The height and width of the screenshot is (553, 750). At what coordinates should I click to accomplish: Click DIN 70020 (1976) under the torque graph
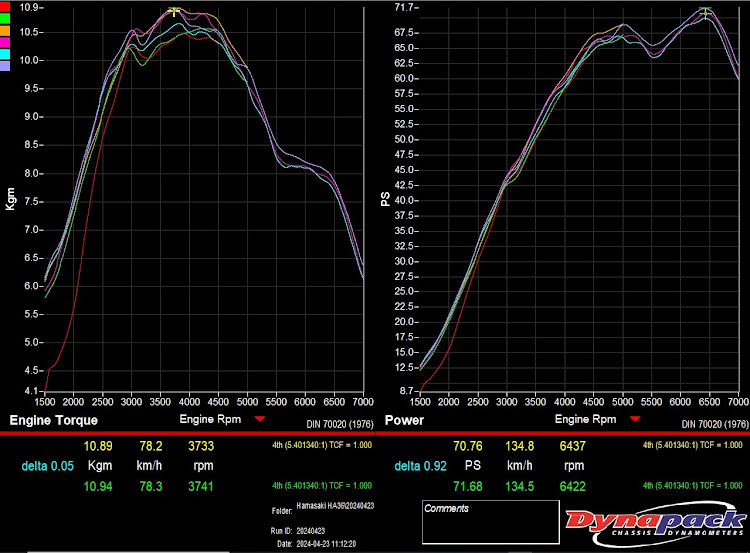(340, 424)
